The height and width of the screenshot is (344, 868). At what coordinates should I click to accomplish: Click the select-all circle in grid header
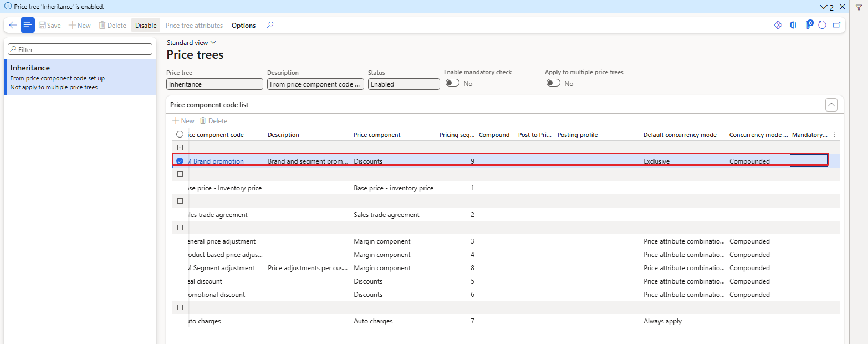[180, 134]
